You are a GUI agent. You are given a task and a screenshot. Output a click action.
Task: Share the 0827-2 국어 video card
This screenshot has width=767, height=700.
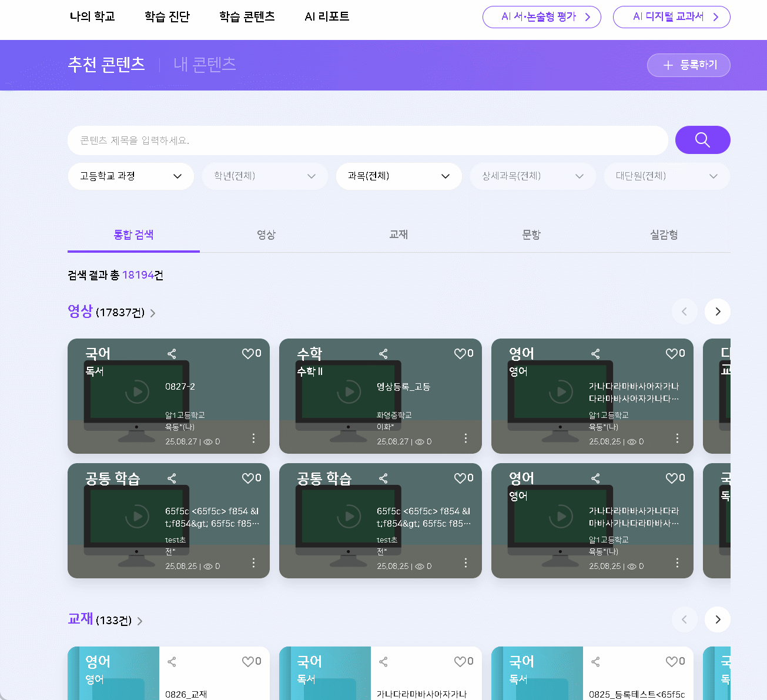click(x=172, y=354)
